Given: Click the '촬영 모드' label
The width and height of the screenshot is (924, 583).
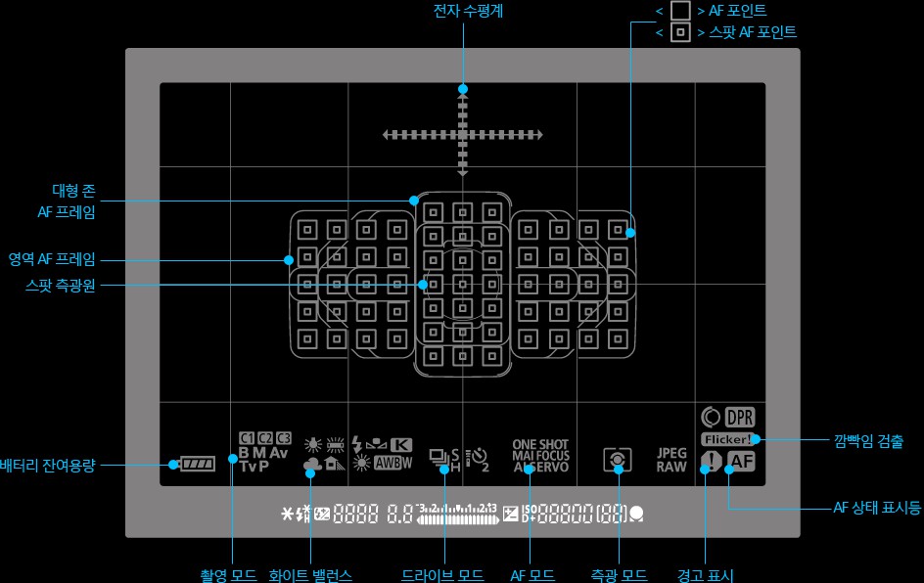Looking at the screenshot, I should (228, 574).
